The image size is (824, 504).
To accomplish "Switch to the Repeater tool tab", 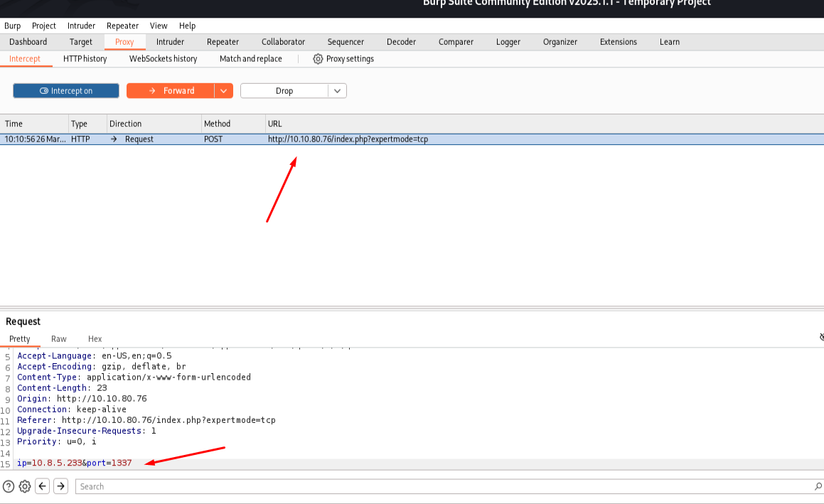I will pyautogui.click(x=223, y=42).
